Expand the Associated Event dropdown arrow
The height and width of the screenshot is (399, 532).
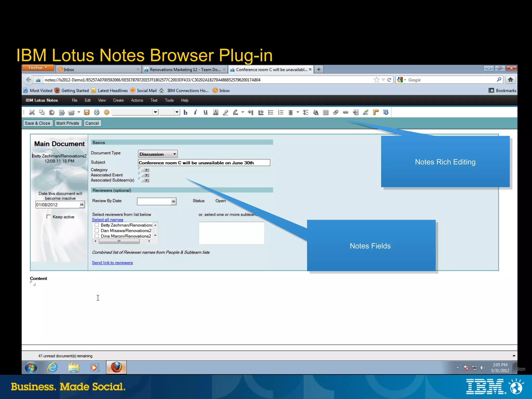tap(147, 175)
